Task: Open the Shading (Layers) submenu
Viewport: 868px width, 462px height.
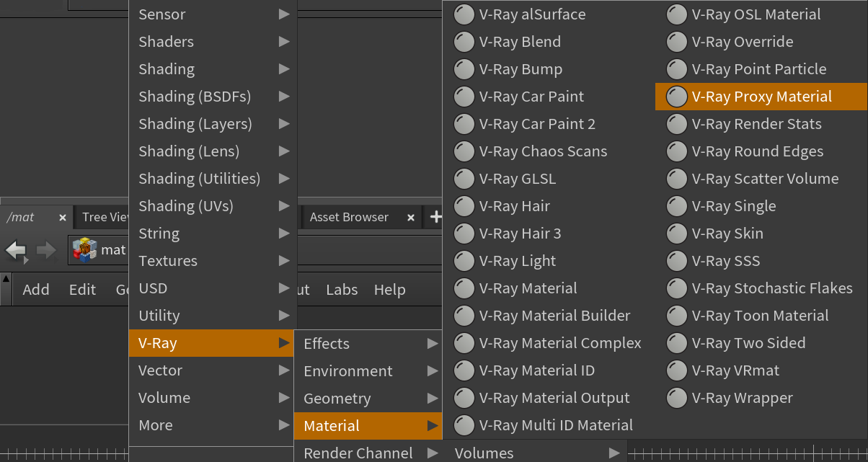Action: (x=213, y=124)
